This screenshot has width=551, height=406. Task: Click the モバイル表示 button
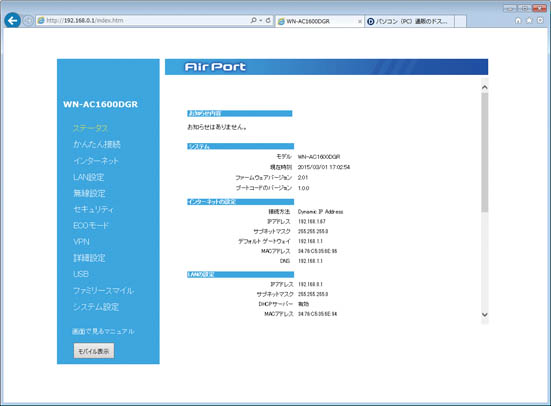pyautogui.click(x=94, y=351)
